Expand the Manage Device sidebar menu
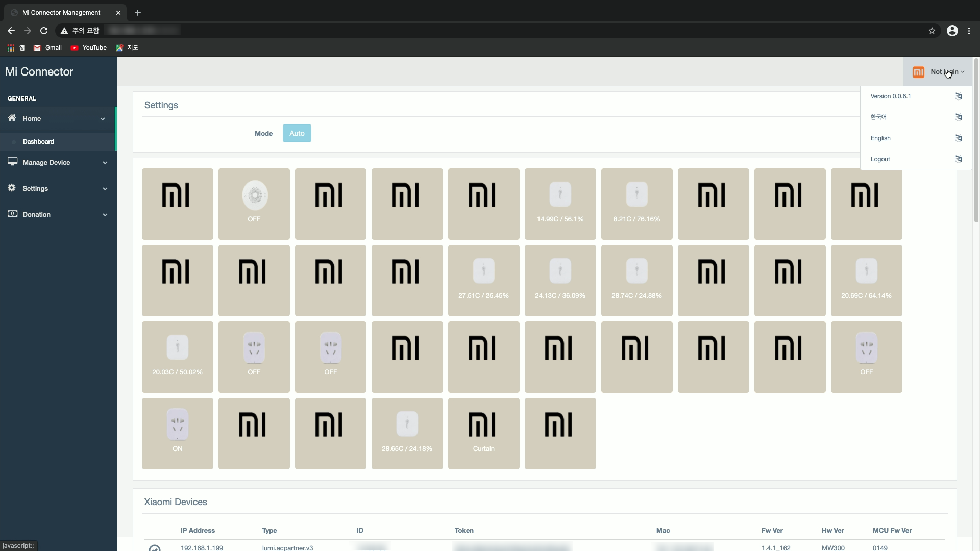This screenshot has height=551, width=980. 58,163
